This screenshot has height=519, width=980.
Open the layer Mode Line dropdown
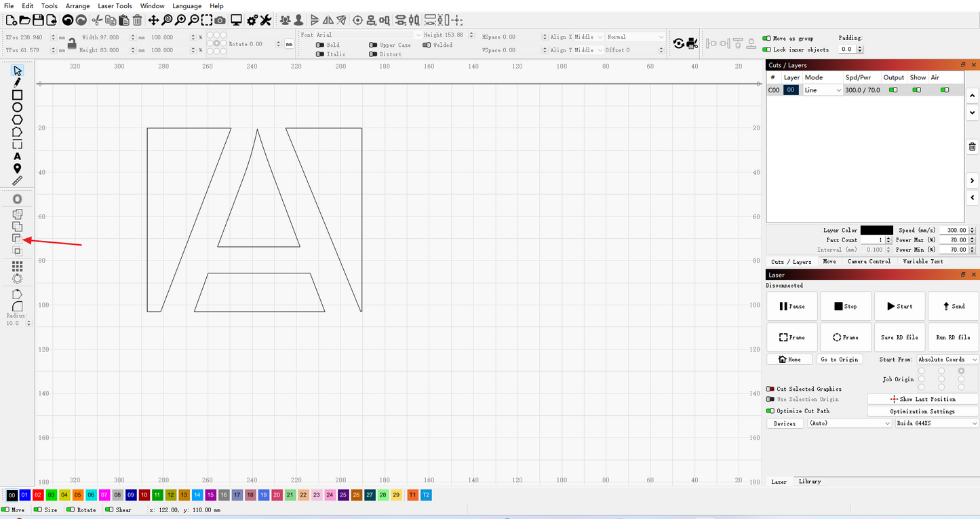823,90
